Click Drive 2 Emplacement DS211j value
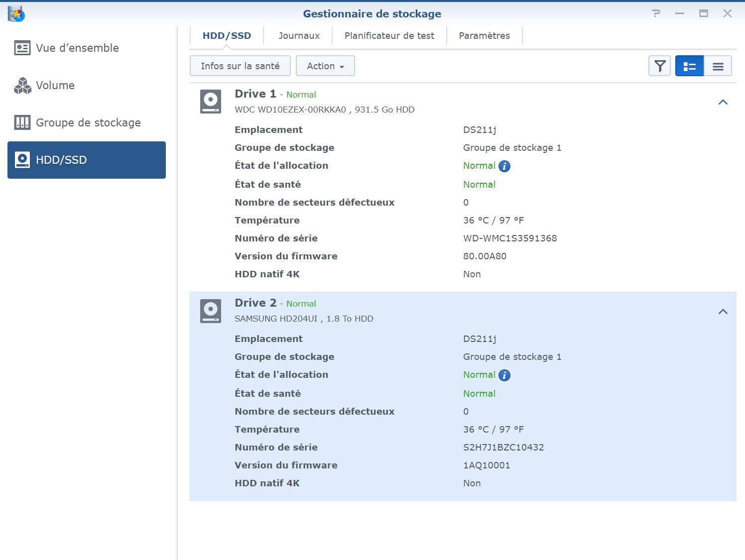Viewport: 745px width, 560px height. (480, 339)
